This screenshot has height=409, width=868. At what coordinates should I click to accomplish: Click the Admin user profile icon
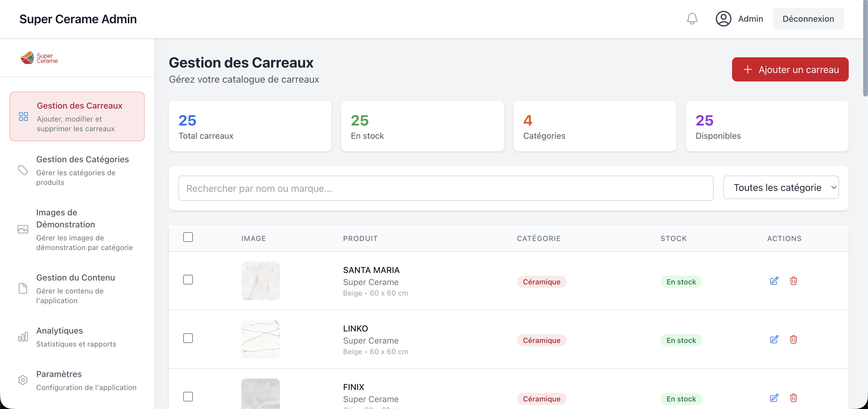click(x=723, y=19)
